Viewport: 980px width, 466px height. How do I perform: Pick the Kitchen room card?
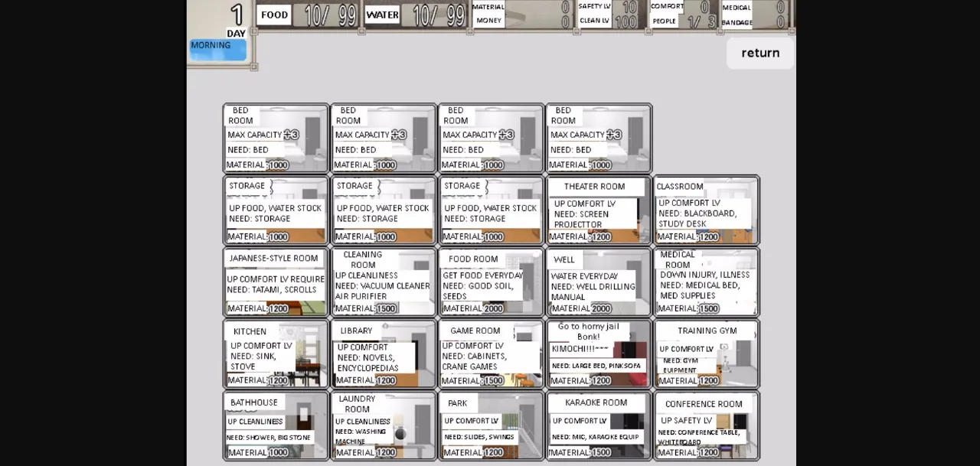click(276, 354)
